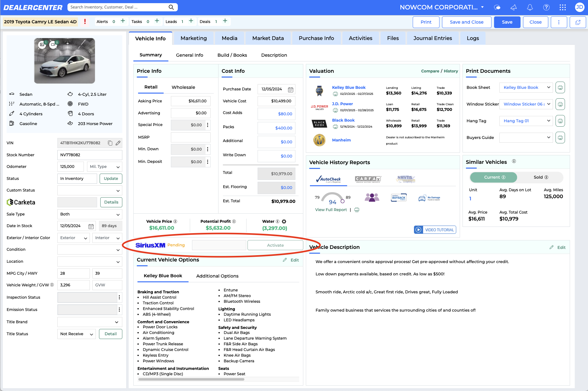Print the Window Sticker document
This screenshot has width=588, height=391.
tap(560, 104)
